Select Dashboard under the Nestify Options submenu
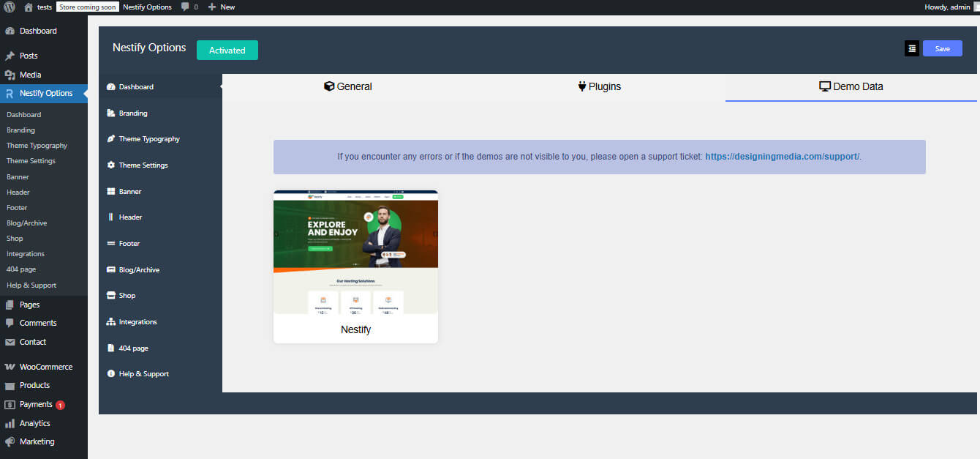This screenshot has width=980, height=459. click(24, 115)
